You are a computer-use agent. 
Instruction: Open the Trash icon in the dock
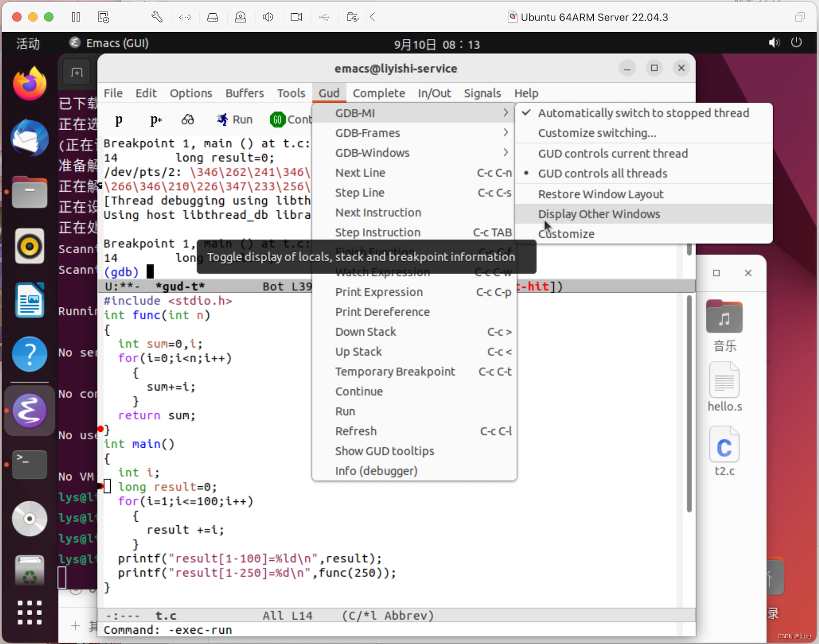tap(30, 570)
